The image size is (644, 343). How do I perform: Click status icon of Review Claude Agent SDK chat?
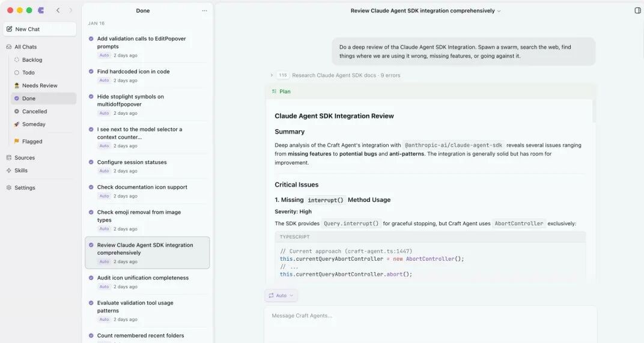point(91,245)
